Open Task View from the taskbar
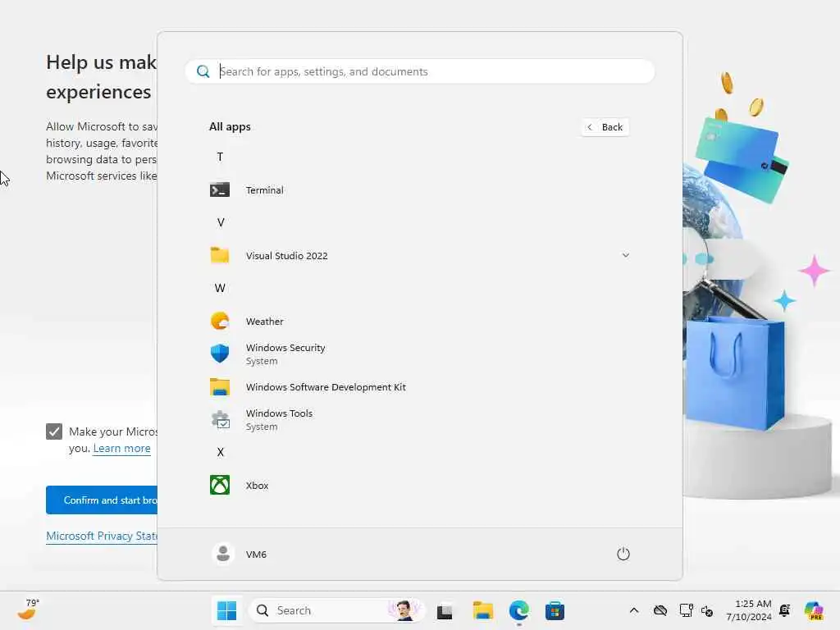This screenshot has width=840, height=630. click(x=445, y=610)
